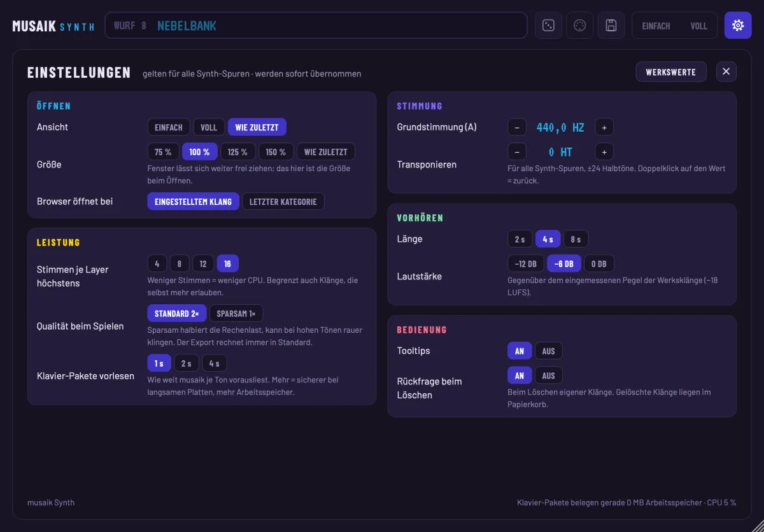Open the MIDI connector settings icon
This screenshot has width=764, height=532.
[x=579, y=25]
